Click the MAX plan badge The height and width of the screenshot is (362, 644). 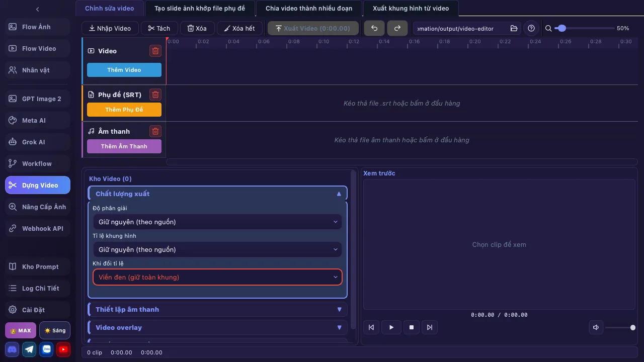coord(21,330)
